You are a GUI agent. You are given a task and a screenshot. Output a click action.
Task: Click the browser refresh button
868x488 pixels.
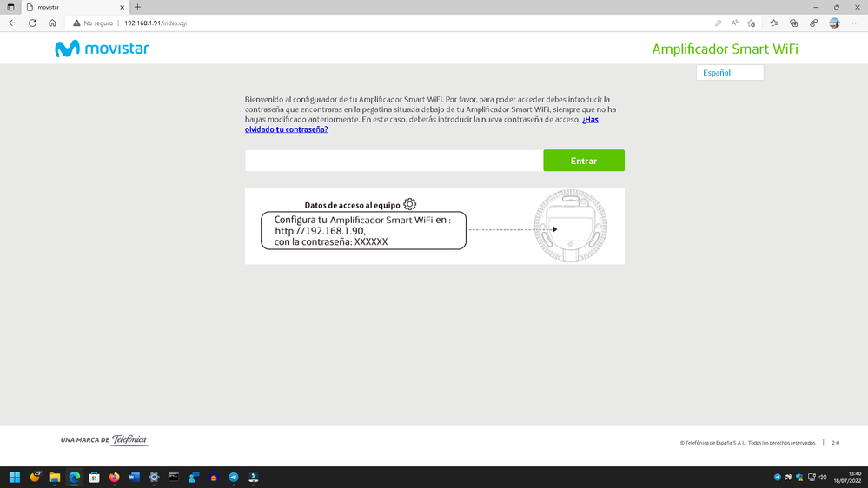[x=32, y=23]
